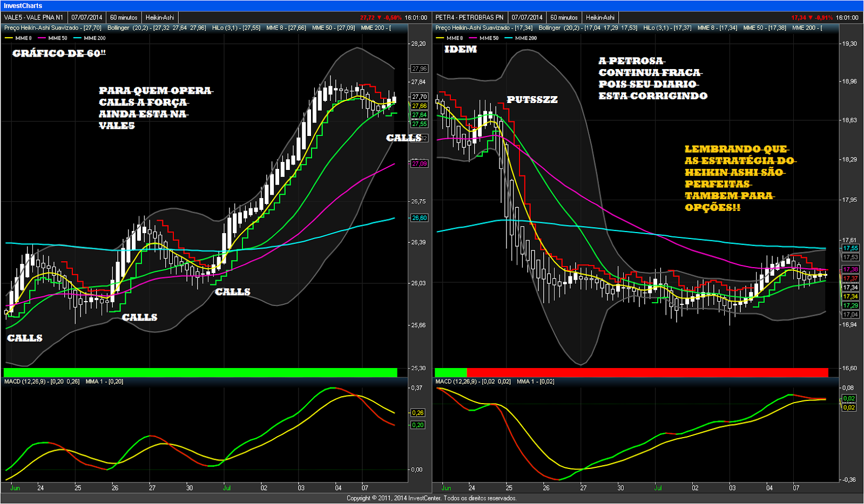Screen dimensions: 864x504
Task: Click the VALE5 - VALE PNA N1 ticker title
Action: 33,17
